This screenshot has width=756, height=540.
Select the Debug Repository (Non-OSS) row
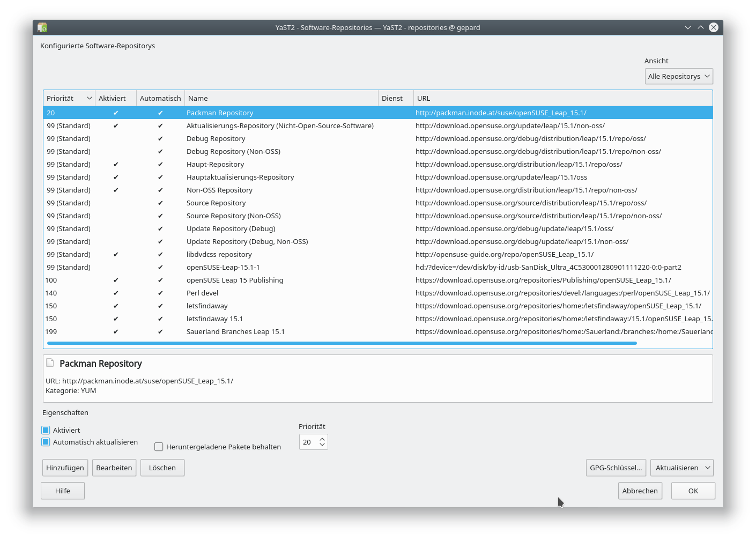click(378, 151)
